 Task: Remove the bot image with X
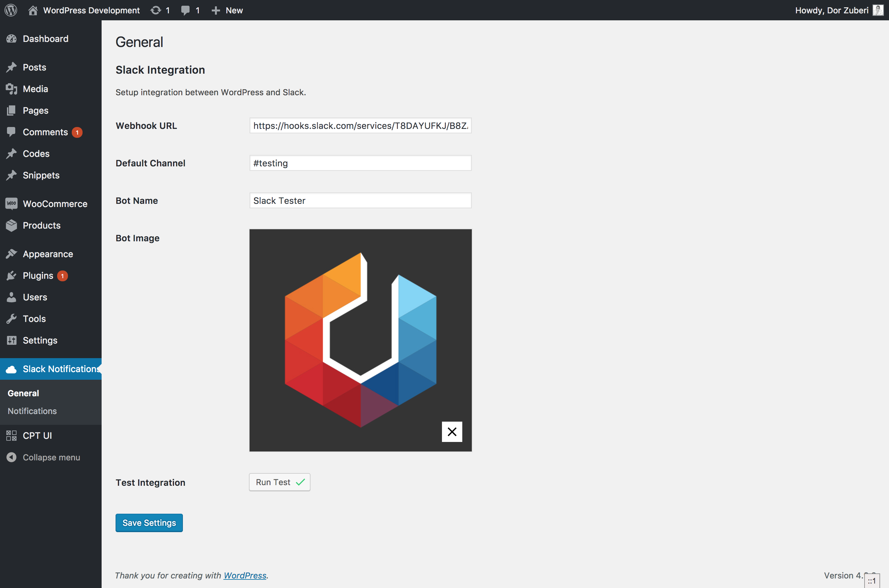(452, 431)
